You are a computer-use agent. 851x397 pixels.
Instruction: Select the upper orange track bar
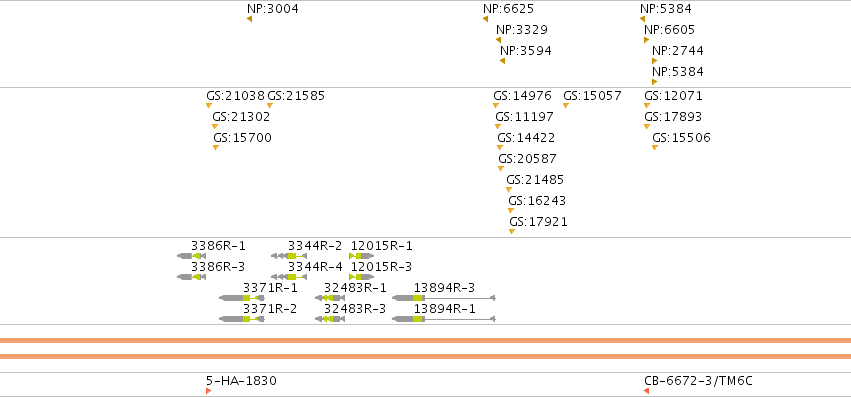click(x=426, y=341)
